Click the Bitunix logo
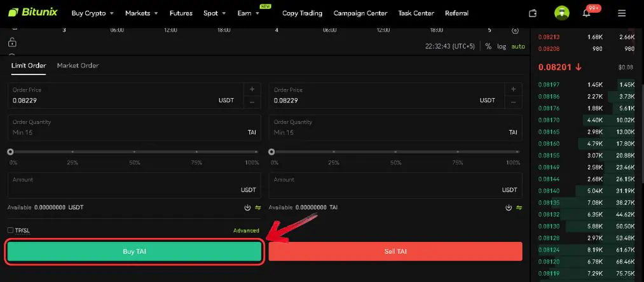Screen dimensions: 644x282 pos(33,13)
